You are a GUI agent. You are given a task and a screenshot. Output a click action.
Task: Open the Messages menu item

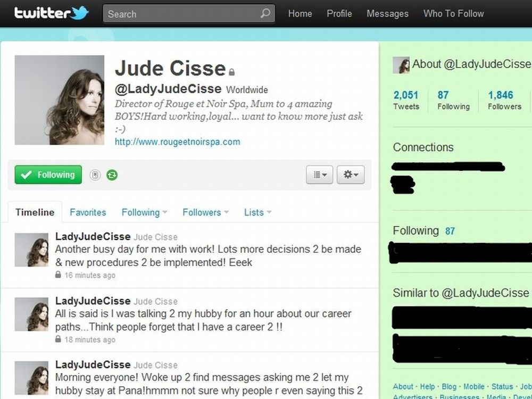coord(387,14)
